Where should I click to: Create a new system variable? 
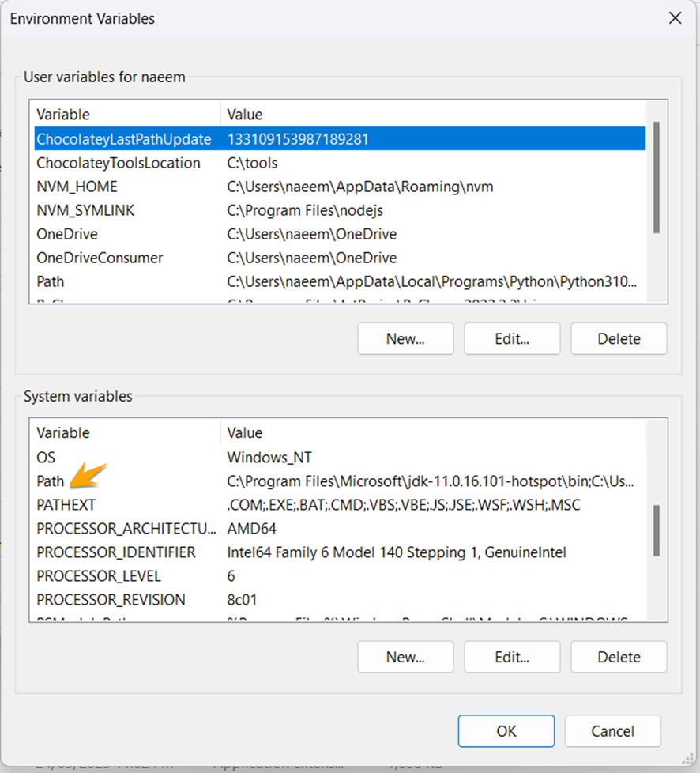tap(405, 657)
